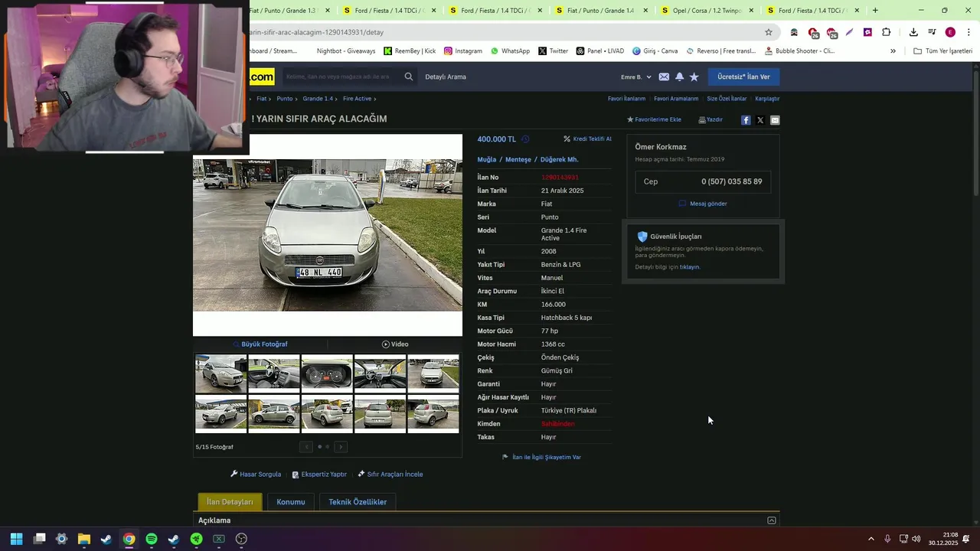This screenshot has height=551, width=980.
Task: Click Ekspertiz Yaptır link
Action: tap(319, 474)
